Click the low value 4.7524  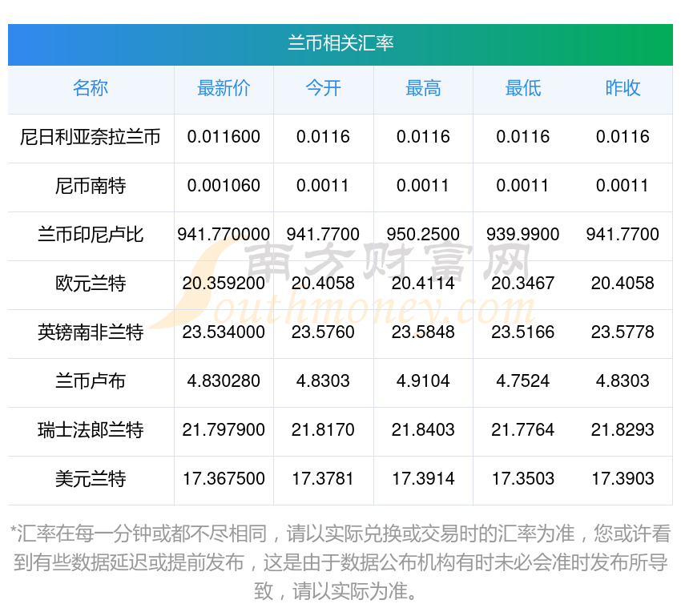523,381
